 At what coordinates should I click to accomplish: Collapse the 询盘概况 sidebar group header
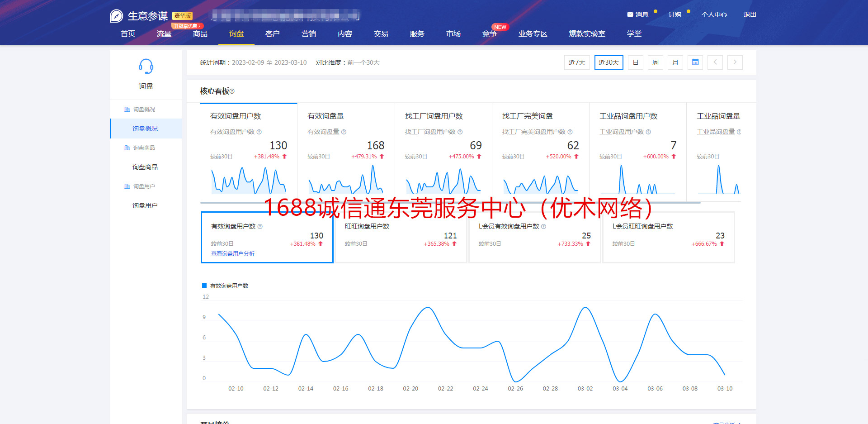pyautogui.click(x=144, y=110)
